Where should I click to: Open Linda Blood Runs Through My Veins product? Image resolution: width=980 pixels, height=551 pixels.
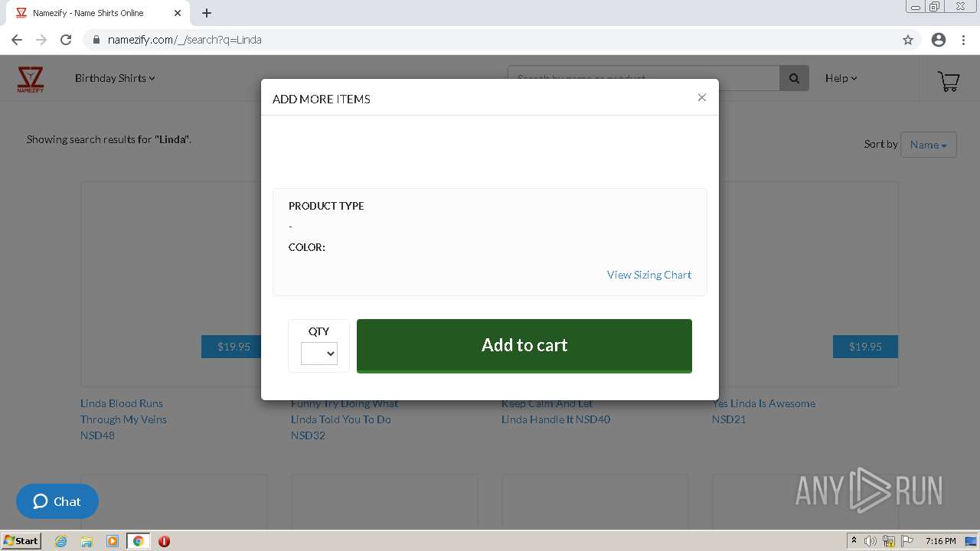pyautogui.click(x=123, y=419)
